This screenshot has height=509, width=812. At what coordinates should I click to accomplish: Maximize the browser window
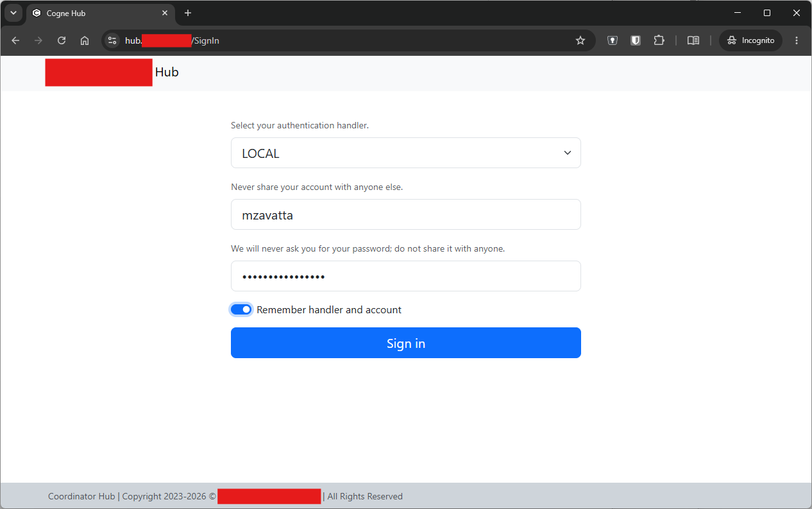[x=767, y=13]
